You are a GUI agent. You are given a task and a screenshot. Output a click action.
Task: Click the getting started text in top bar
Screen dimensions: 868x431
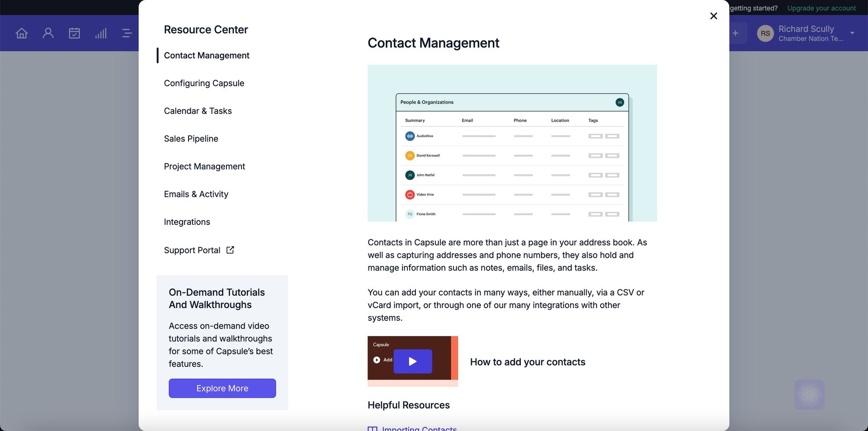tap(754, 8)
